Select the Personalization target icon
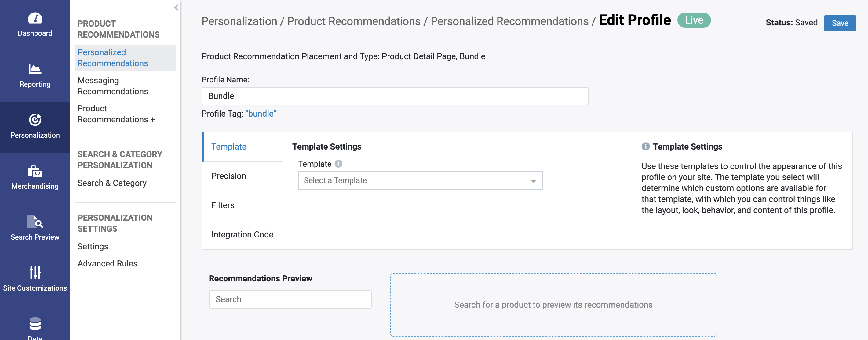 point(35,120)
